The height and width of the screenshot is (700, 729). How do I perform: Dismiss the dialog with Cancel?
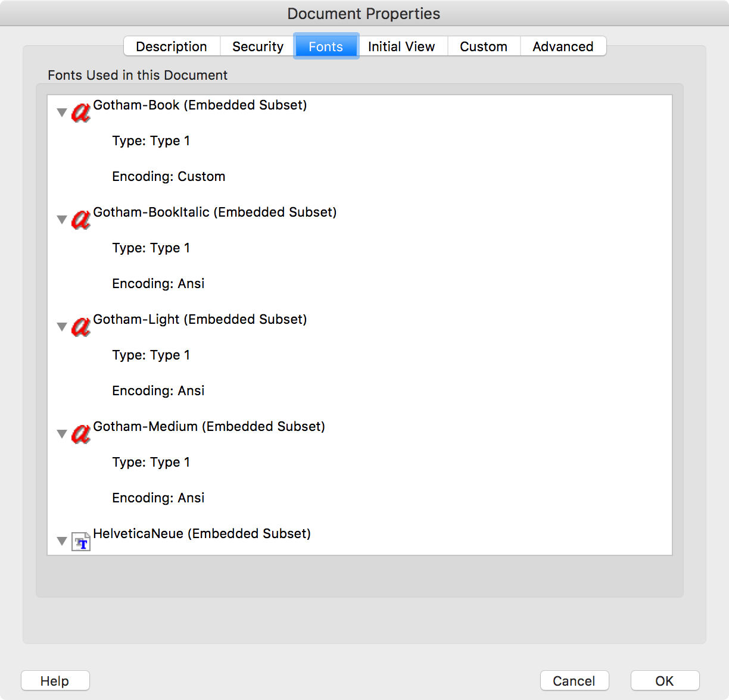574,680
